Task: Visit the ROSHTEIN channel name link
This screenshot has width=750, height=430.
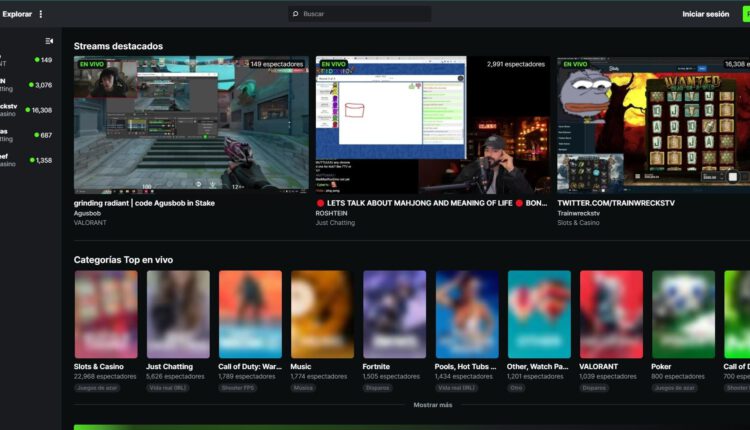Action: 331,213
